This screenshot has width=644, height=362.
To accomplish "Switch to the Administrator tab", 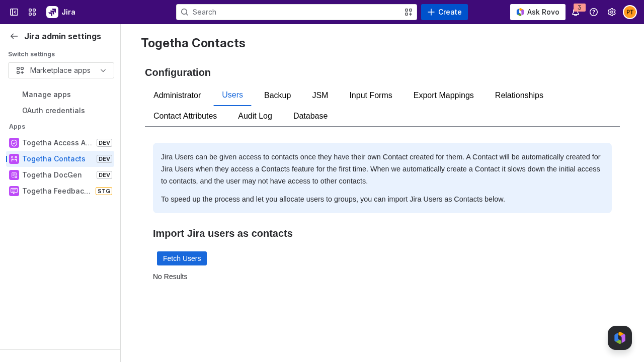I will [x=177, y=96].
